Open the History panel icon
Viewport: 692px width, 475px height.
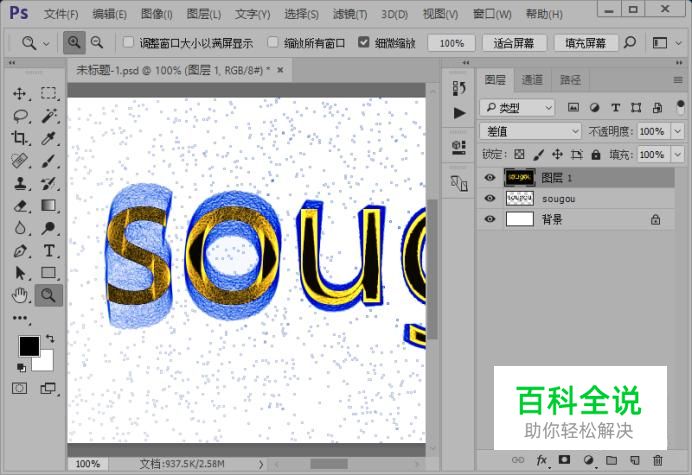pos(459,88)
